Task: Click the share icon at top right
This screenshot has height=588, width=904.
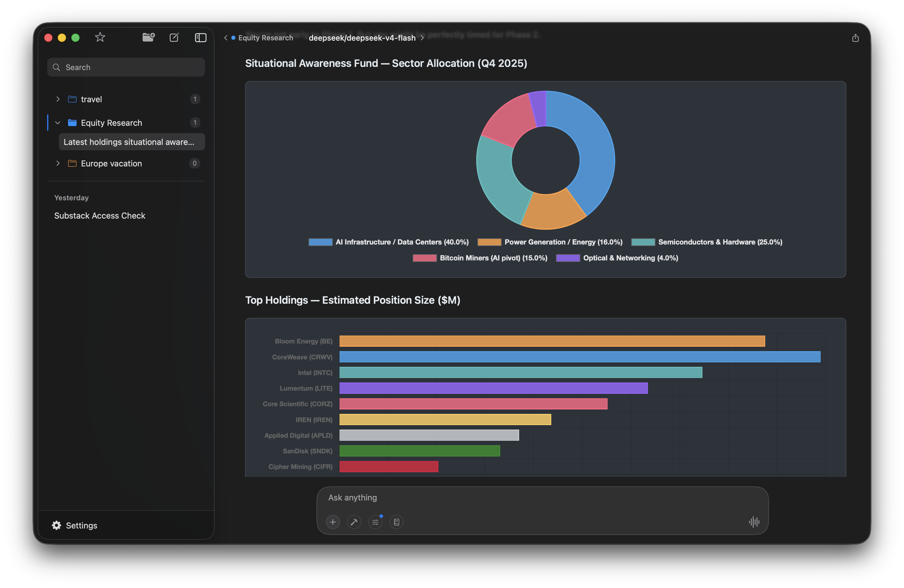Action: 855,38
